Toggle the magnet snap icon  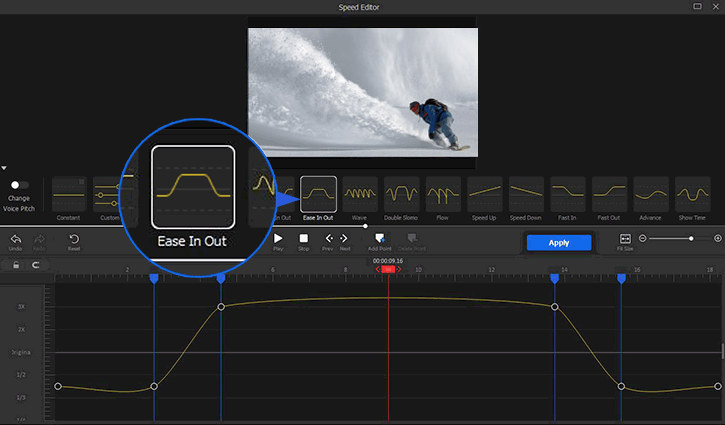coord(36,265)
